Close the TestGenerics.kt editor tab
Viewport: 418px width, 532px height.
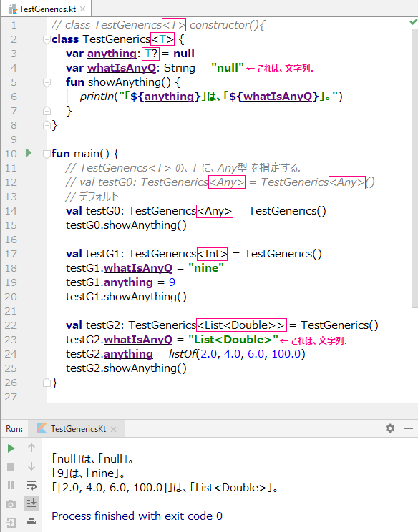point(82,9)
